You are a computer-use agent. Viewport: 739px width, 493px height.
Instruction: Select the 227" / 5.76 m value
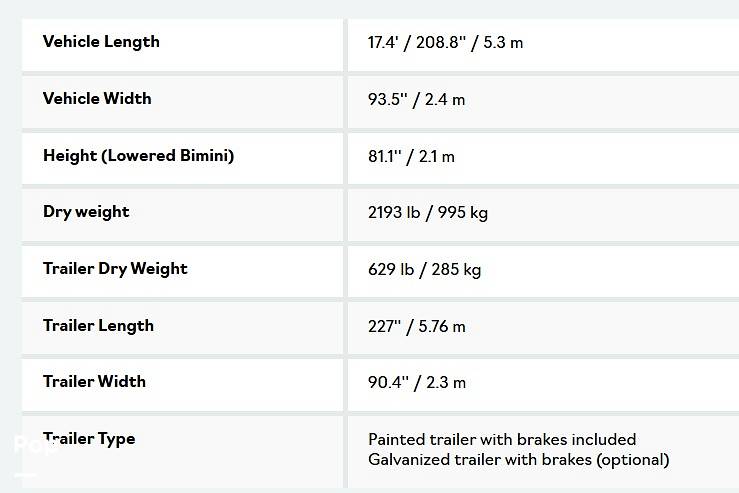point(416,327)
